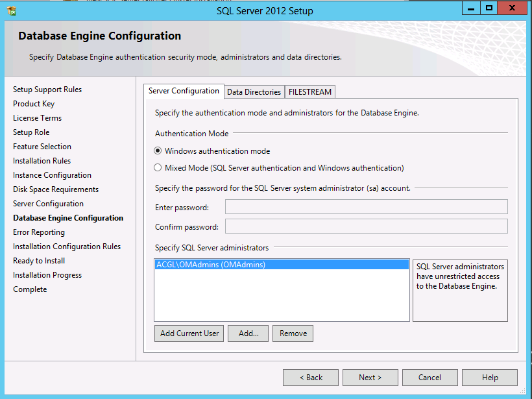Click the Remove button
This screenshot has height=399, width=532.
tap(293, 333)
